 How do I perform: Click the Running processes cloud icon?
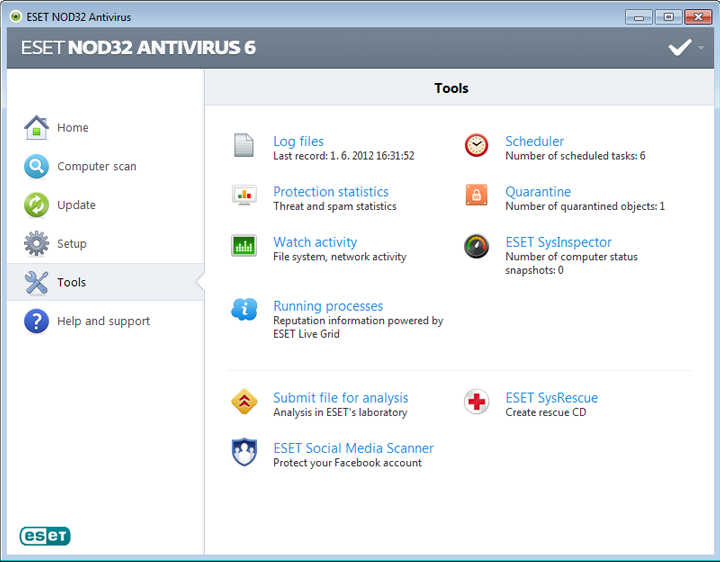click(244, 309)
